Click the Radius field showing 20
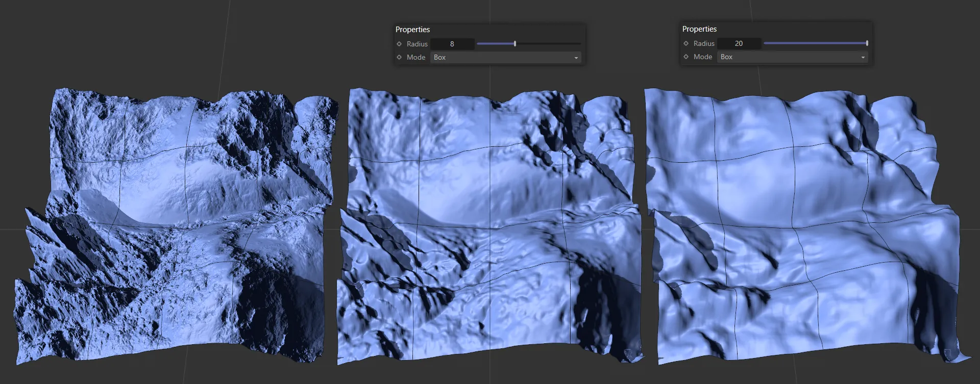The image size is (980, 384). 739,43
